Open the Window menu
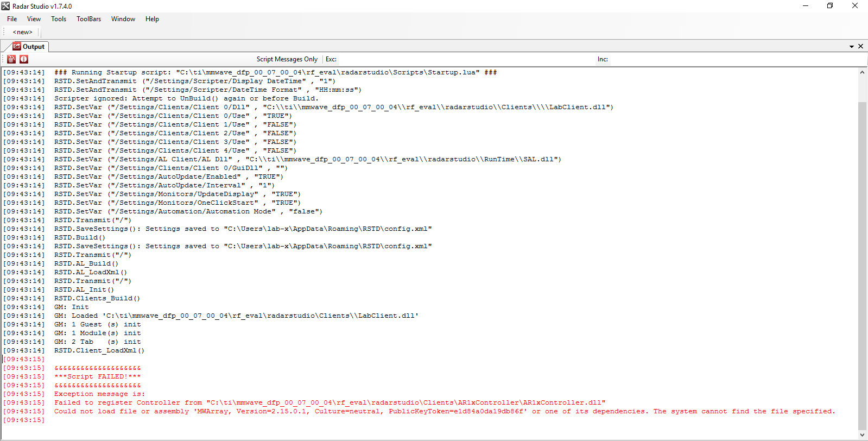 point(123,19)
